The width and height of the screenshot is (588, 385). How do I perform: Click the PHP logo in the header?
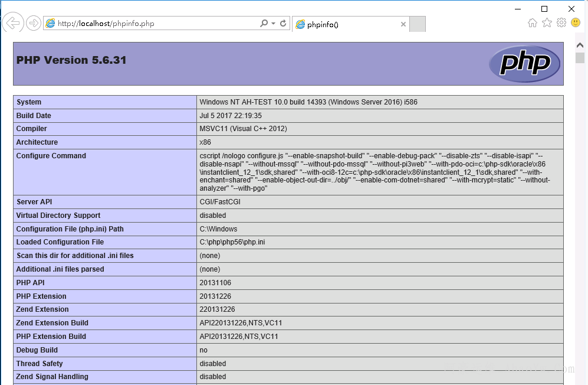tap(524, 63)
